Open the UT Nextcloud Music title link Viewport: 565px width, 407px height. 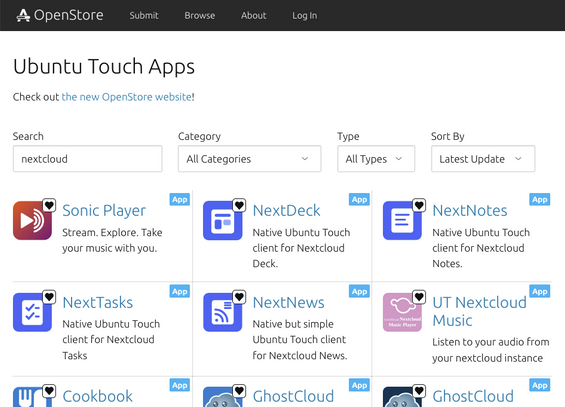coord(479,311)
